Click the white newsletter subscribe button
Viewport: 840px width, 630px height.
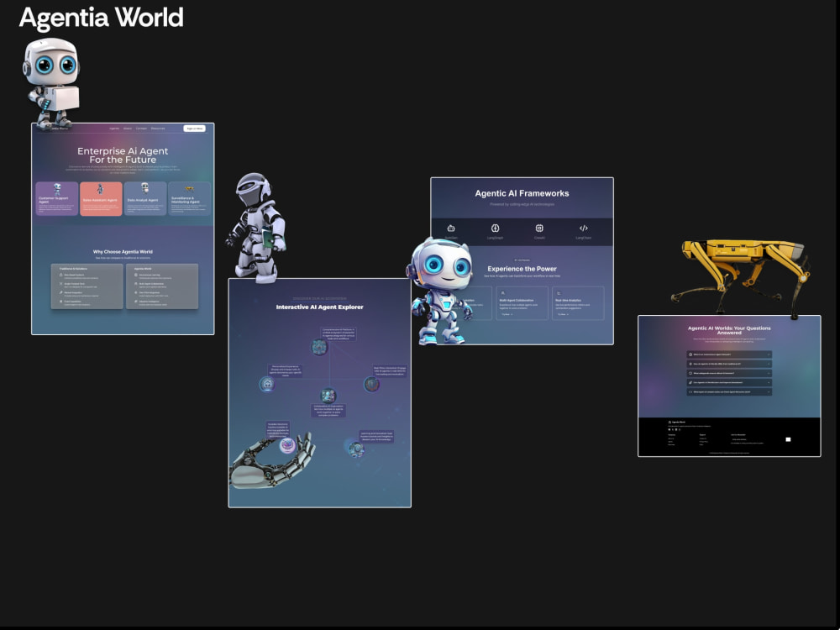[788, 439]
